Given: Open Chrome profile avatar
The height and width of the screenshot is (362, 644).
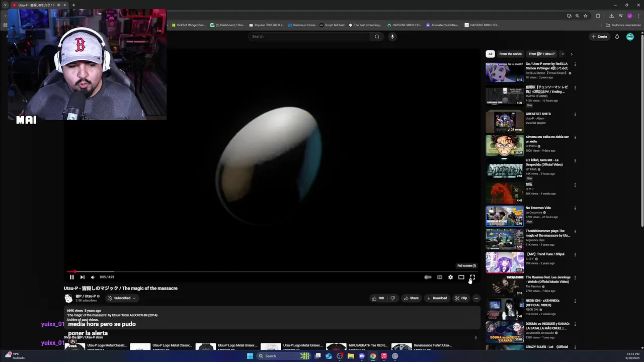Looking at the screenshot, I should (629, 16).
